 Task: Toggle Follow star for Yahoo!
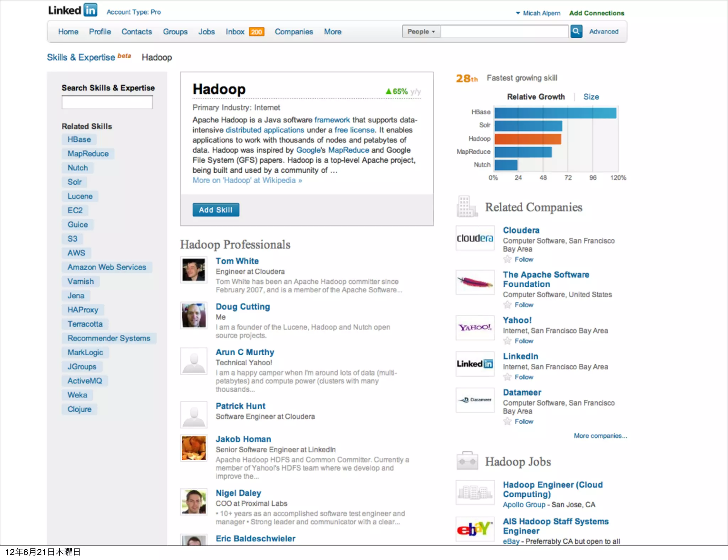[x=507, y=341]
